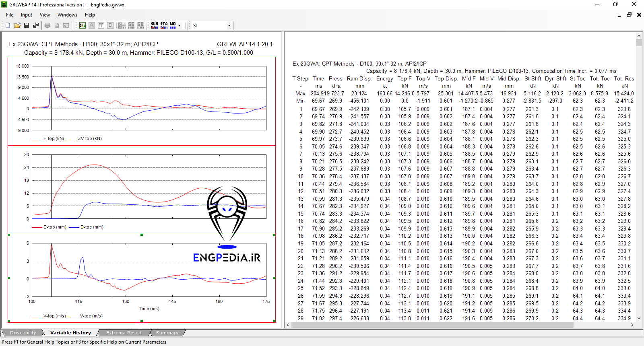The image size is (644, 346).
Task: Click the horizontal scrollbar left arrow
Action: [x=288, y=325]
